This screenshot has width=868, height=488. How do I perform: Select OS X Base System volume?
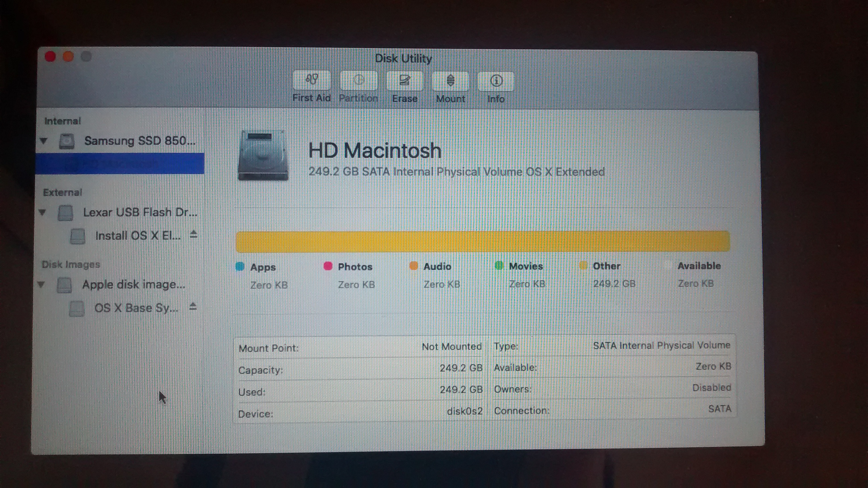[x=136, y=308]
